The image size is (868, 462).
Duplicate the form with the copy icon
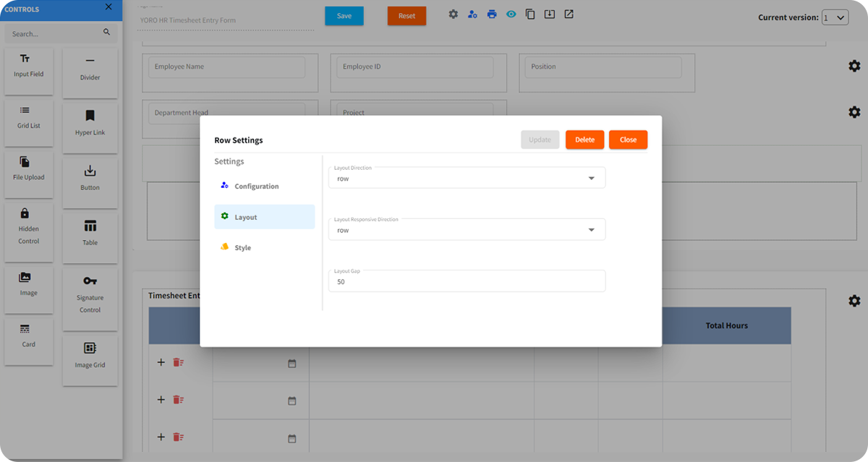(x=530, y=14)
